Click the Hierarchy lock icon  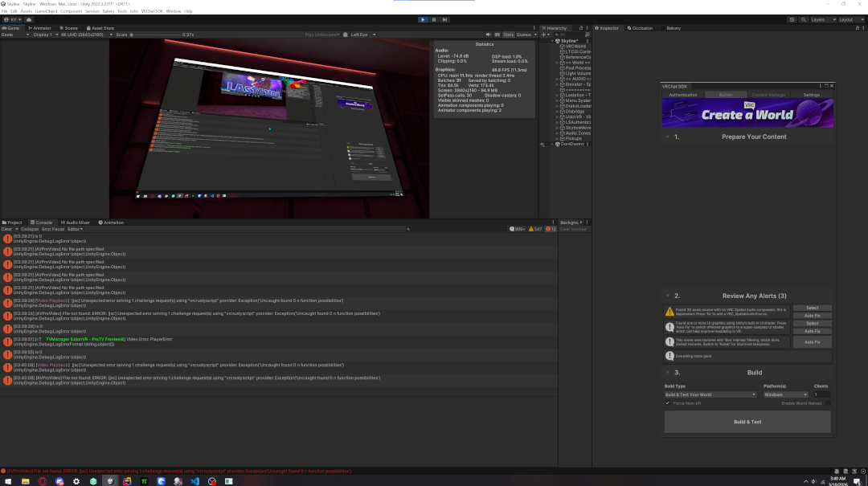(x=581, y=27)
